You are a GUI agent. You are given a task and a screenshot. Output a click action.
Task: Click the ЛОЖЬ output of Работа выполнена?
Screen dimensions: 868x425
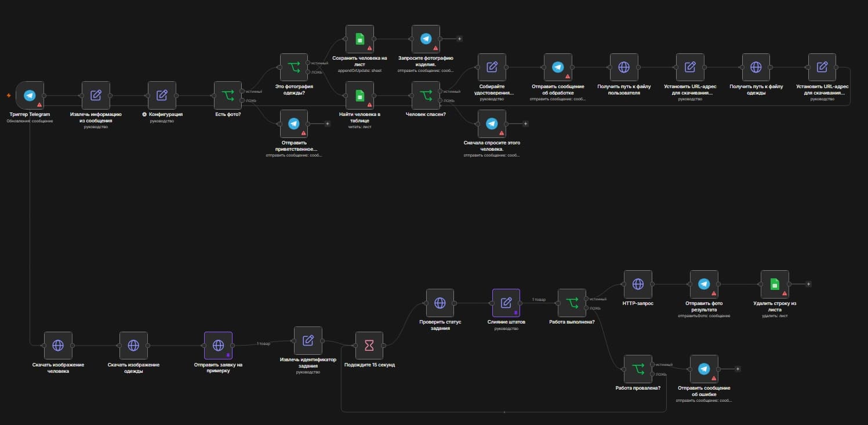pos(588,307)
